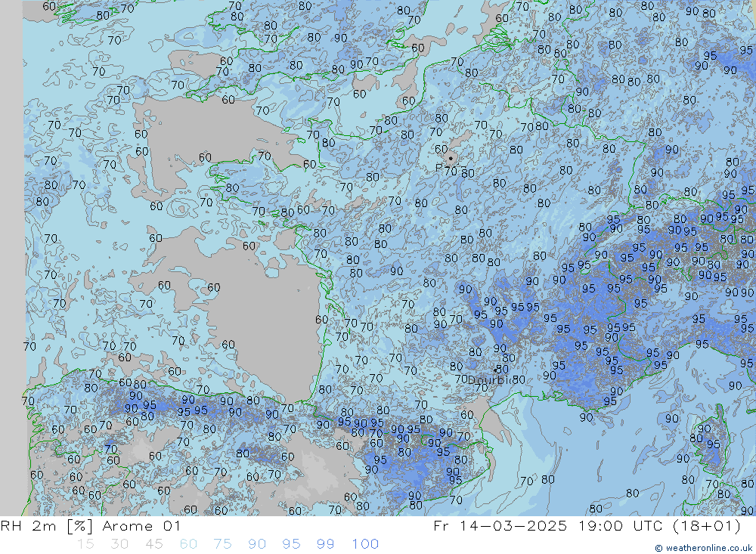The width and height of the screenshot is (756, 554).
Task: Select the legend value 30
Action: pos(119,544)
